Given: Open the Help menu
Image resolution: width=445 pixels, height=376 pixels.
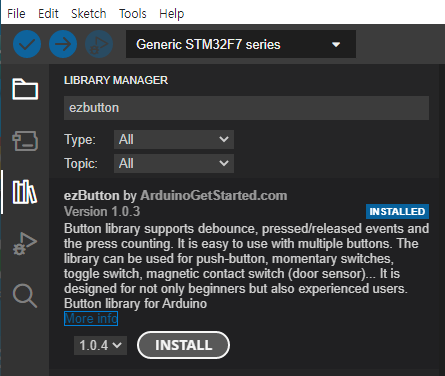Looking at the screenshot, I should tap(171, 14).
